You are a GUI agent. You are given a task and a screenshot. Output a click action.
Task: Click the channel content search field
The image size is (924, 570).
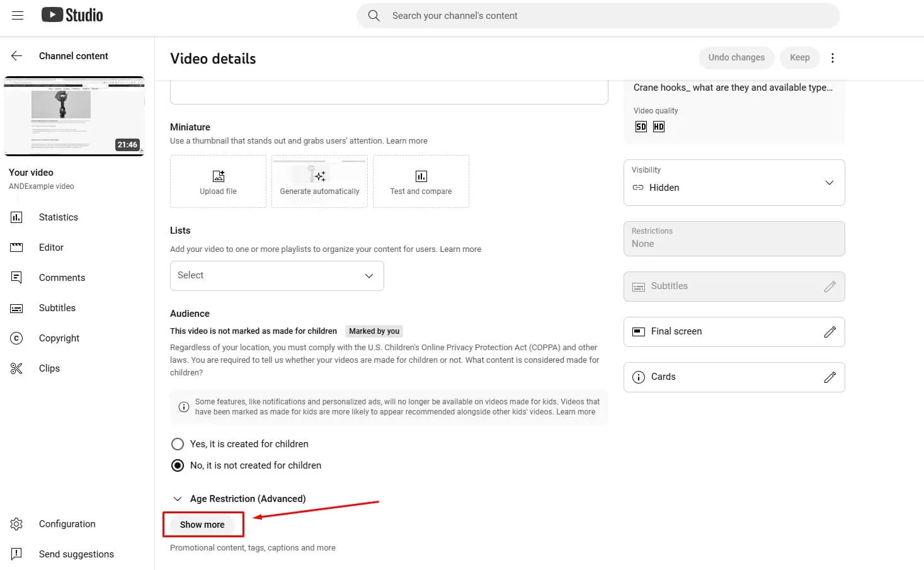click(598, 16)
